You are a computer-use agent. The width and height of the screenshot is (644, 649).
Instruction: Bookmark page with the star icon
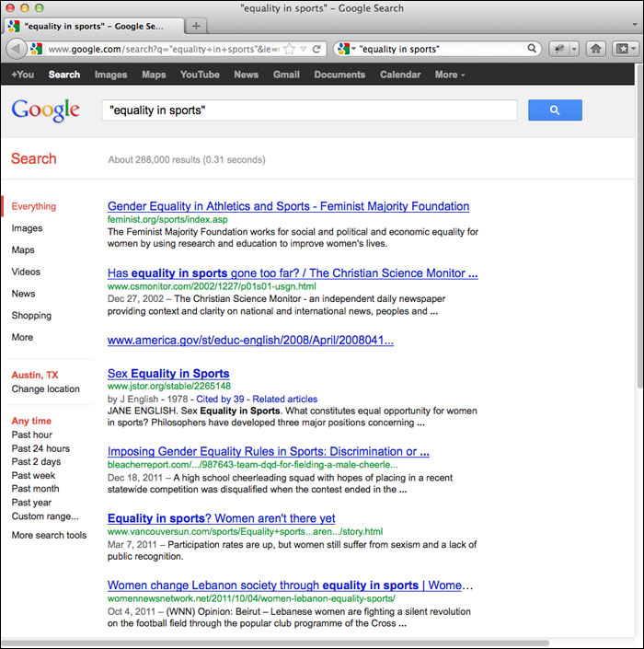point(290,50)
